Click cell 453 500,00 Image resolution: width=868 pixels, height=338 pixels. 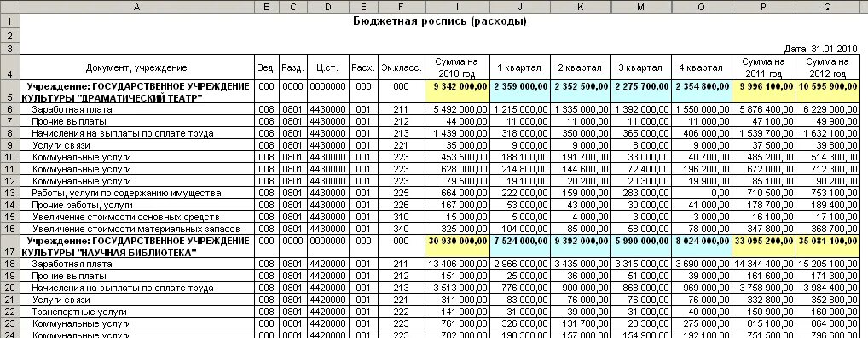(x=457, y=157)
